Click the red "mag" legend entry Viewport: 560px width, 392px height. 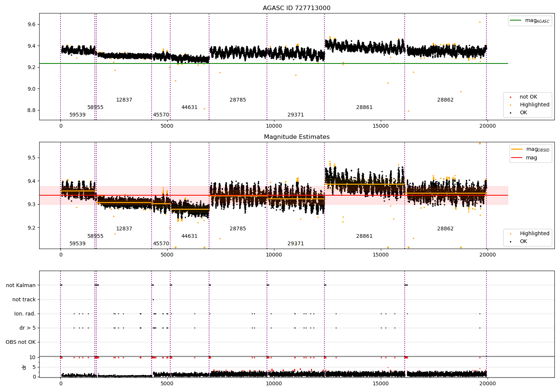pyautogui.click(x=532, y=158)
